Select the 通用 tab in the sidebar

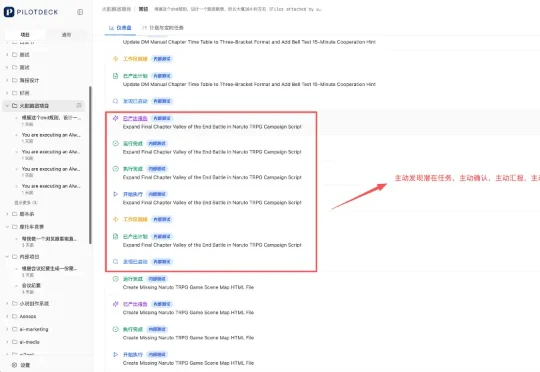(66, 34)
